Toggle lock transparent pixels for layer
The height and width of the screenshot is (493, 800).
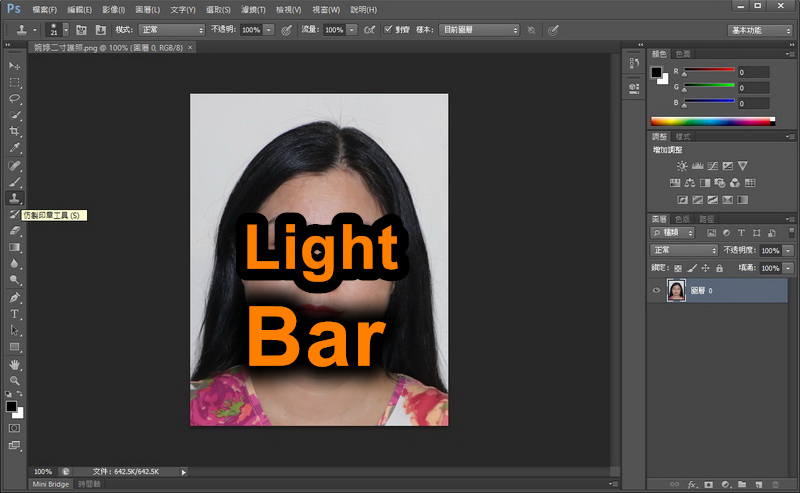[678, 268]
